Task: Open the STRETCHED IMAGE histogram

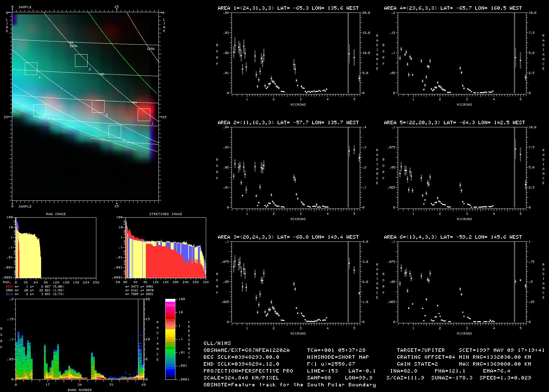Action: (166, 247)
